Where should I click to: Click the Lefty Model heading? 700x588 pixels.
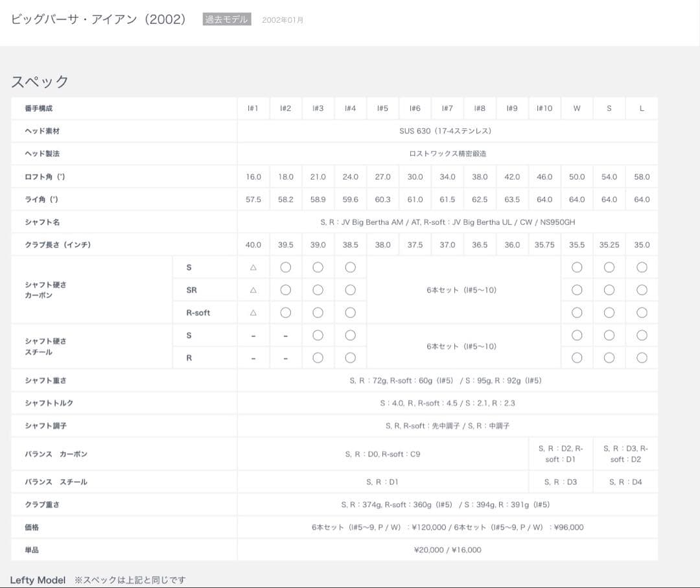pos(38,580)
